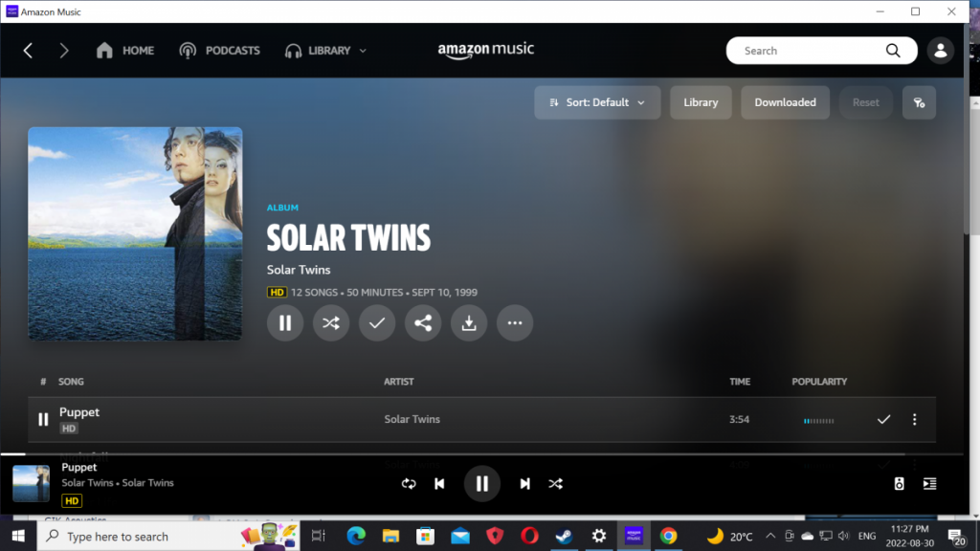Screen dimensions: 980x551
Task: Open the notification center
Action: tap(956, 536)
